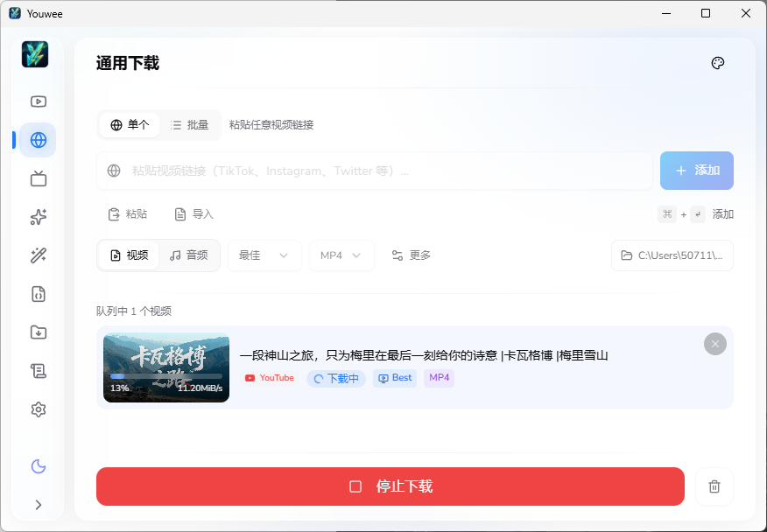Open the download library folder icon

click(38, 332)
